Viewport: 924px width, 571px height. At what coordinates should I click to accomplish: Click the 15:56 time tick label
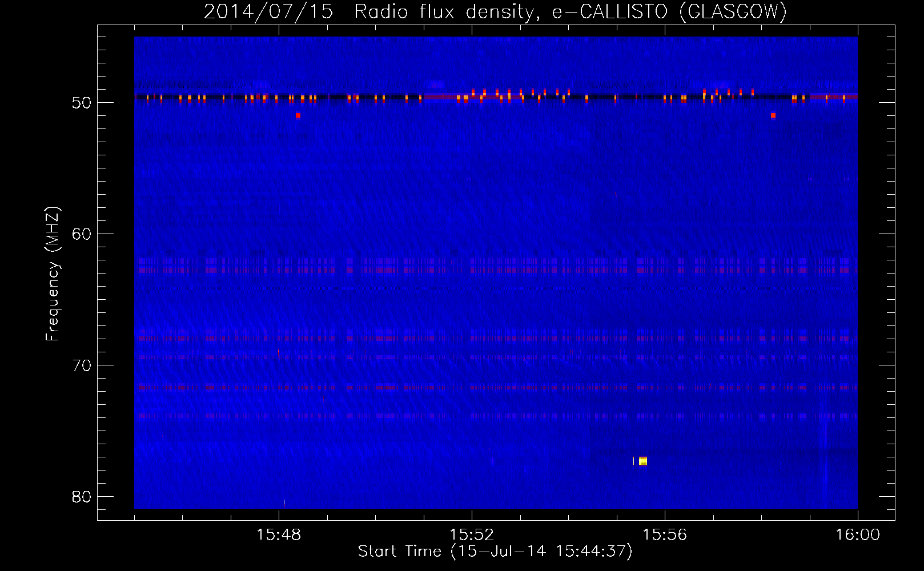tap(665, 535)
